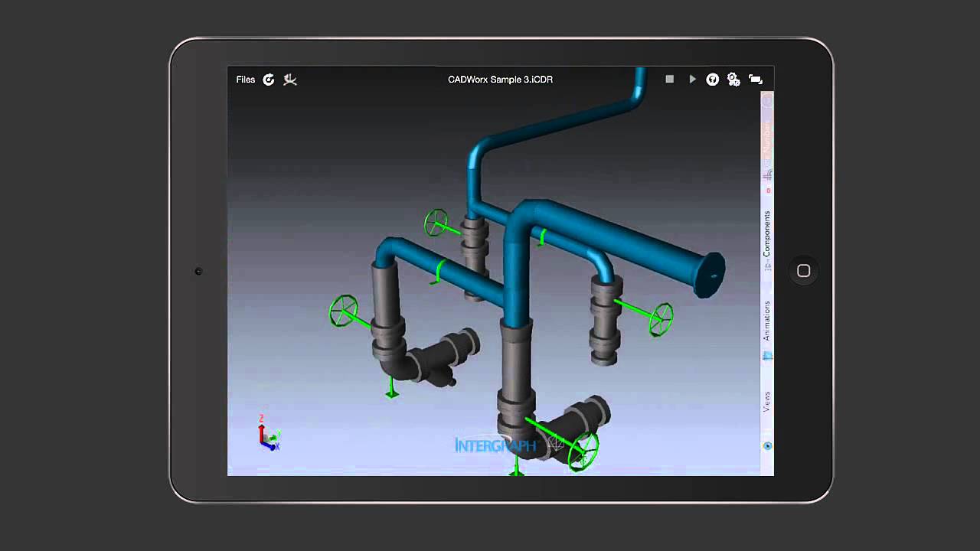980x551 pixels.
Task: Play the animation
Action: (692, 79)
